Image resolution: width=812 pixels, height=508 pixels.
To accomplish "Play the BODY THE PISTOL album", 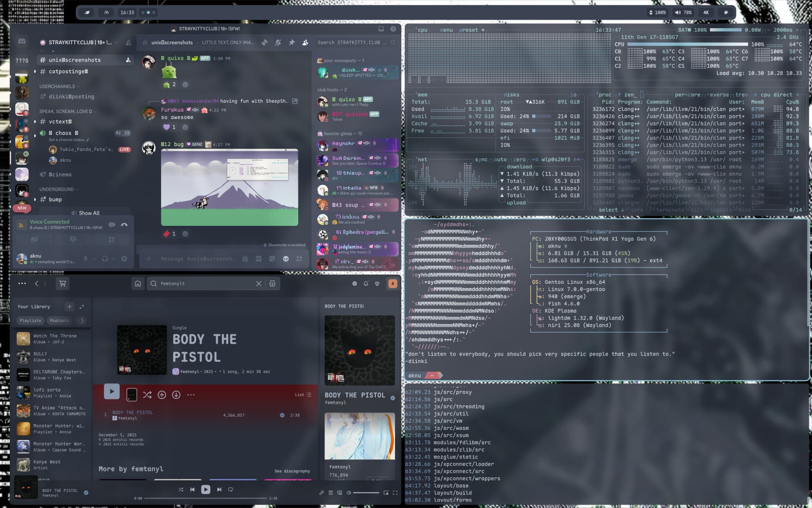I will tap(112, 391).
